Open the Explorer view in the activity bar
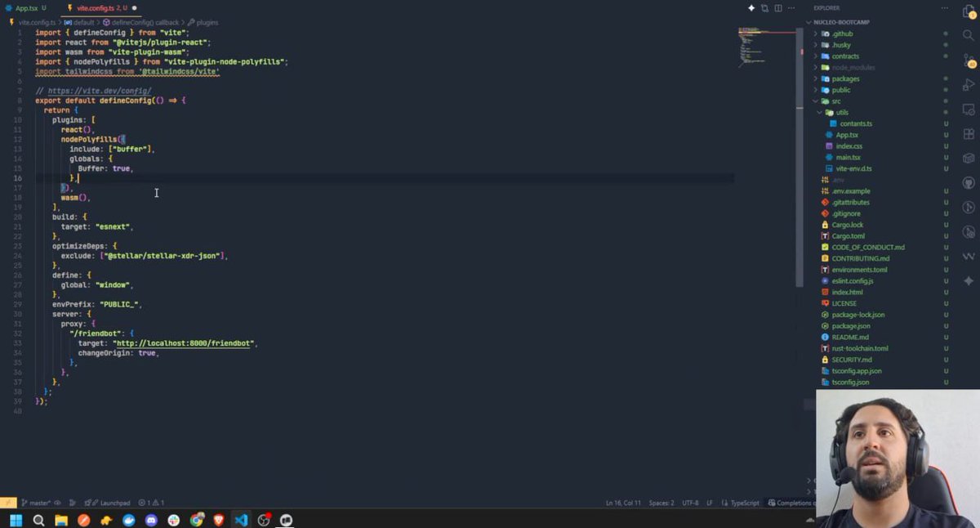The image size is (980, 528). [969, 11]
